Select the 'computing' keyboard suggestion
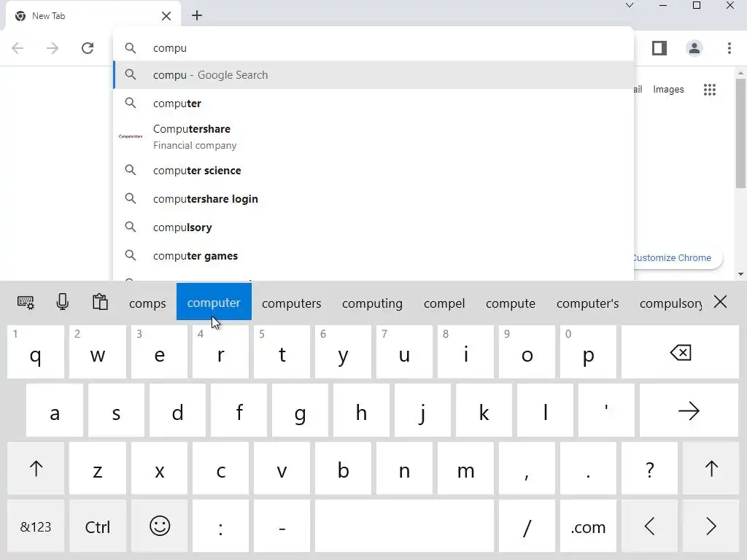Screen dimensions: 747x560 point(372,303)
